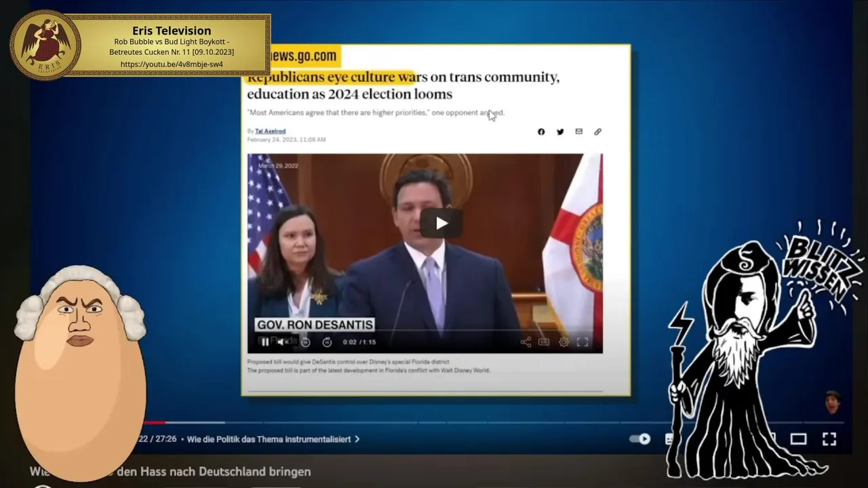Share article via Facebook icon
The width and height of the screenshot is (868, 488).
point(541,131)
